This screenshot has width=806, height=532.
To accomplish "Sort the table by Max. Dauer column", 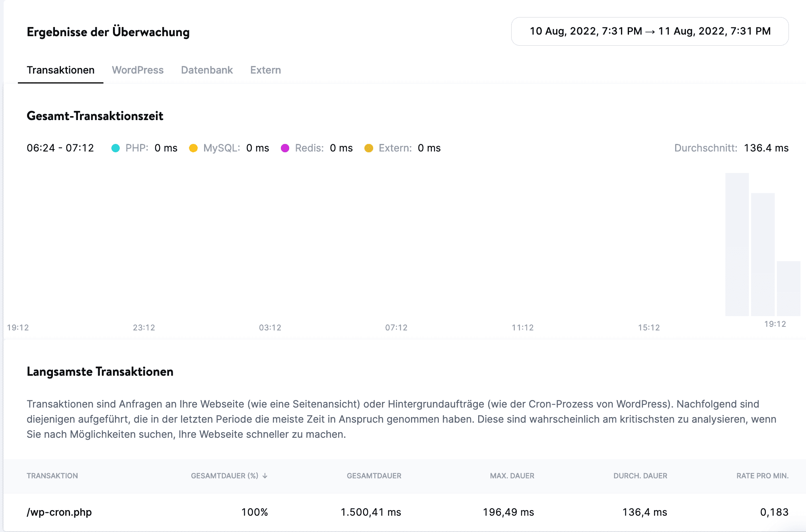I will (x=512, y=476).
